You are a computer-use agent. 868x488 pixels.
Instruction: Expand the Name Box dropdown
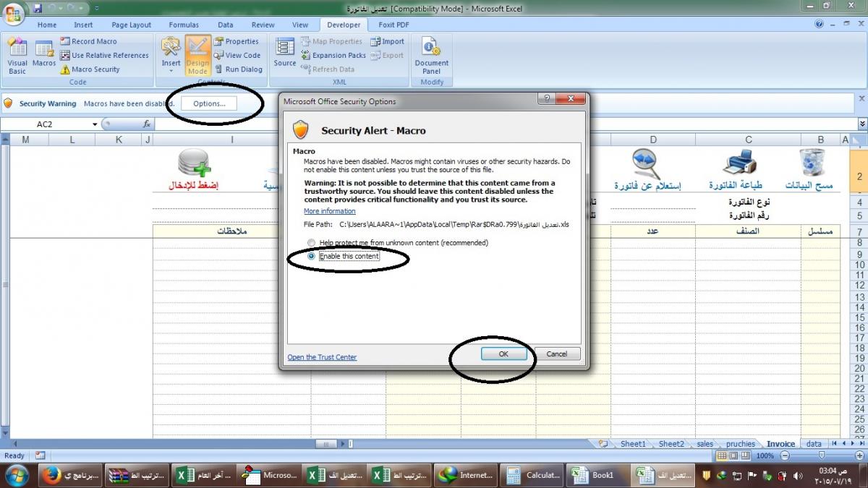[x=95, y=124]
